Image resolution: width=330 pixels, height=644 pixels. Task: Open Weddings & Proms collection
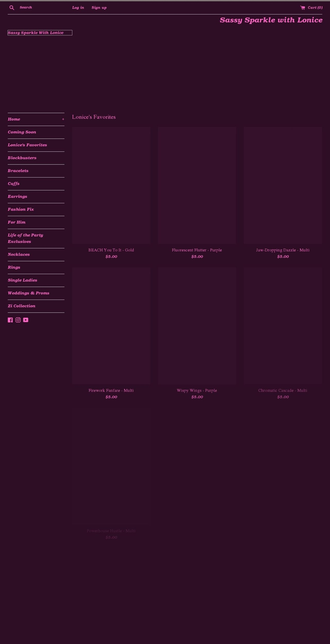tap(29, 293)
